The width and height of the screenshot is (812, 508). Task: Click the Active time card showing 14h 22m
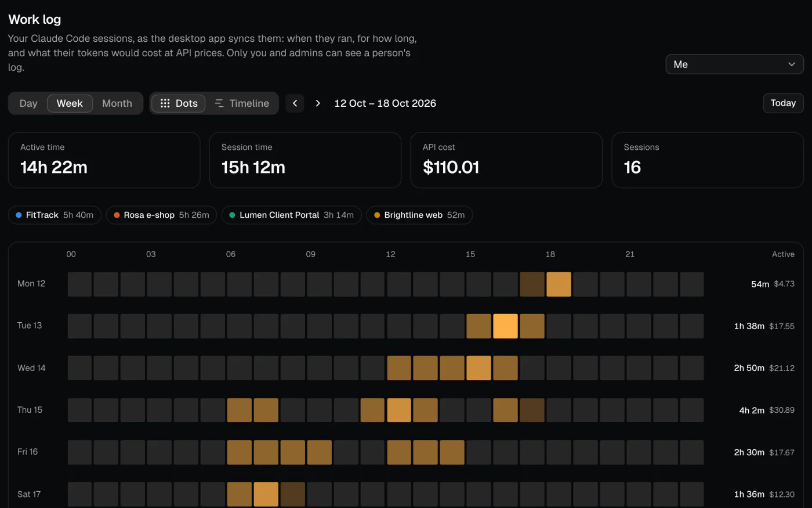[104, 160]
